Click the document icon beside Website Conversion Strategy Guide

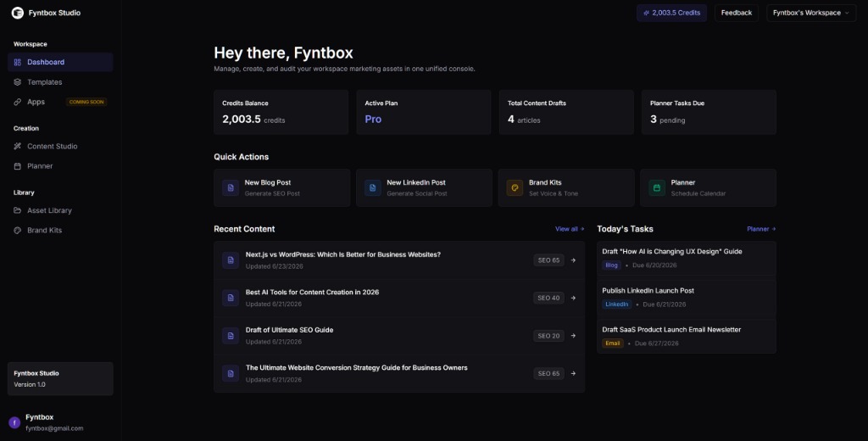(231, 373)
